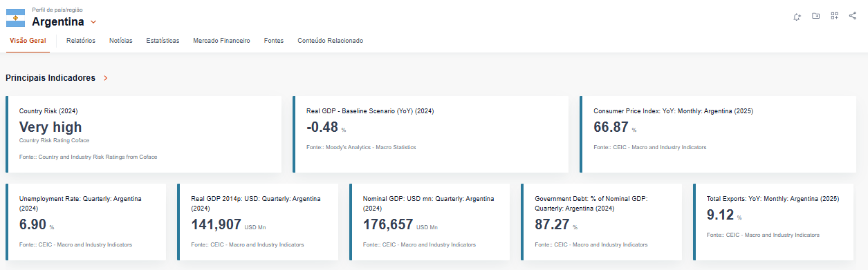Click the CEIC source under Nominal GDP
Image resolution: width=868 pixels, height=270 pixels.
click(x=420, y=244)
